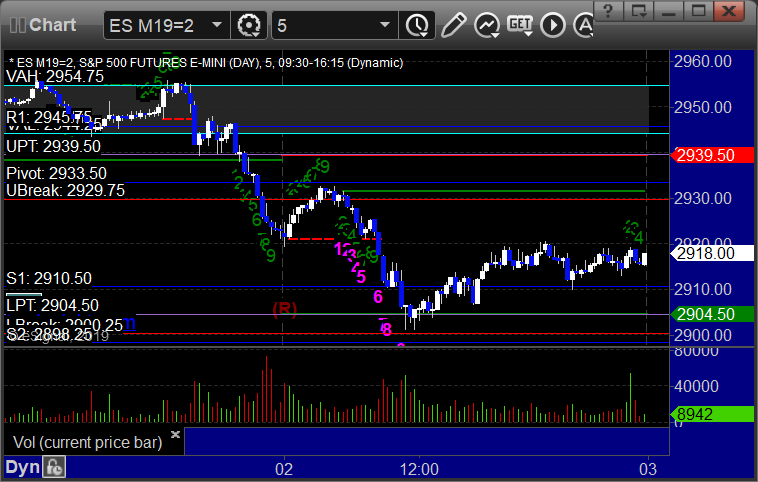
Task: Click the UPT: 2939.50 label
Action: click(x=54, y=146)
